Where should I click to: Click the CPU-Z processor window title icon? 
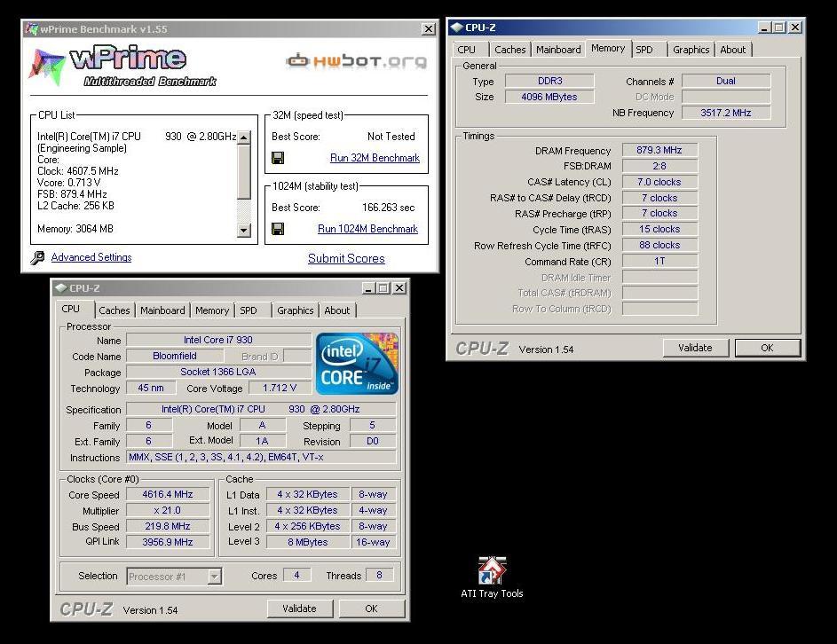pos(61,288)
